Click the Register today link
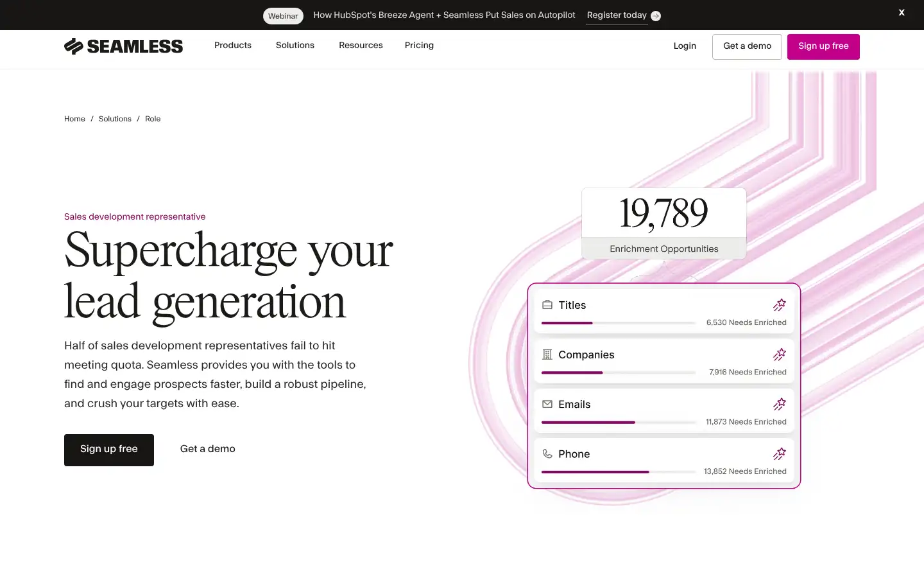The height and width of the screenshot is (578, 924). (x=617, y=15)
